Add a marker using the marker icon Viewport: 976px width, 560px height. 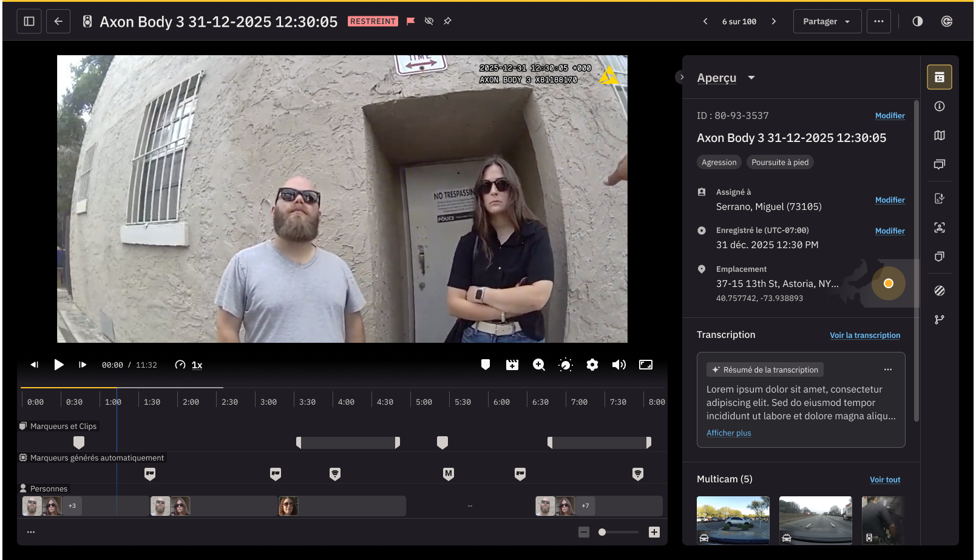click(x=485, y=365)
